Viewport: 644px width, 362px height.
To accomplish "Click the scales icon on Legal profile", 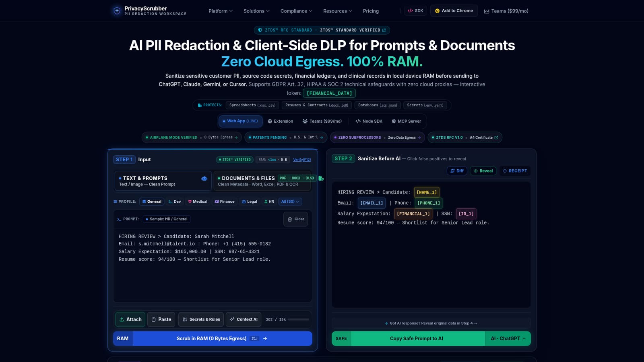I will point(244,202).
